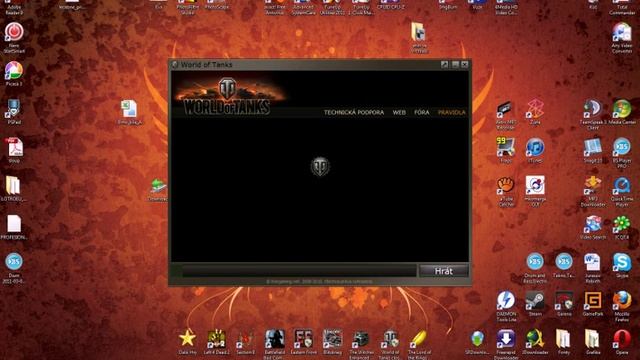Select the MP3 Downloader desktop icon
This screenshot has height=360, width=640.
593,186
